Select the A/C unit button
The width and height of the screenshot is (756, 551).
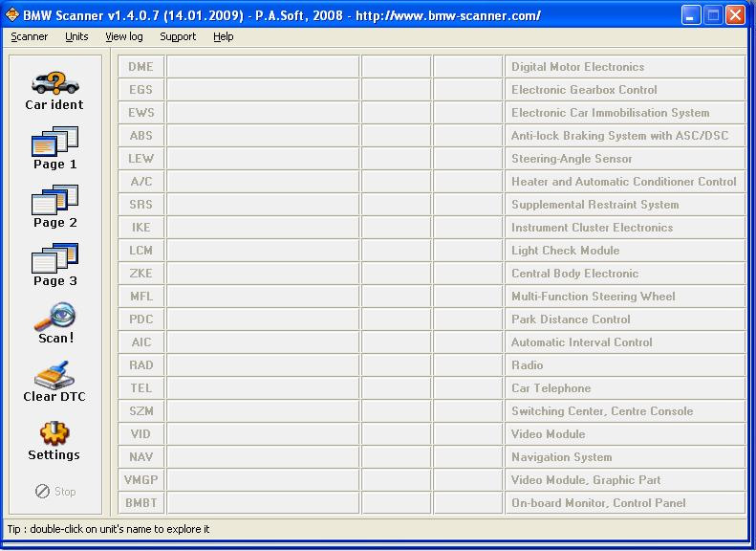[140, 182]
